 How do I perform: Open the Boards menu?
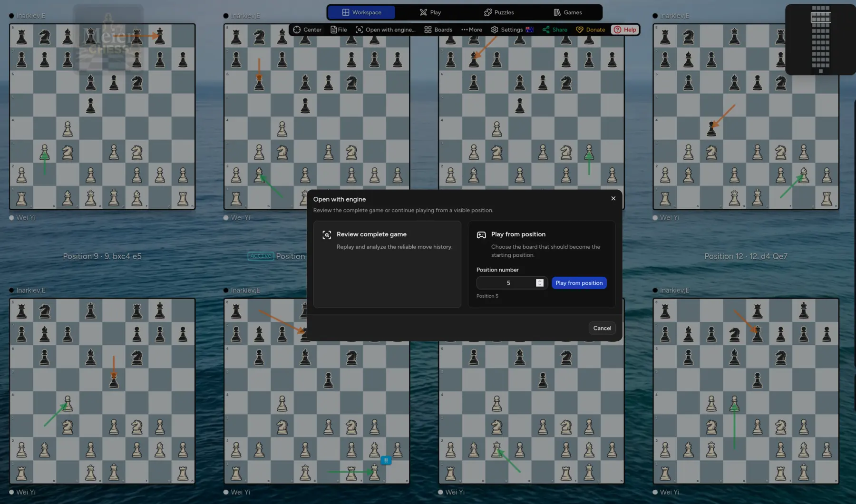(x=438, y=29)
